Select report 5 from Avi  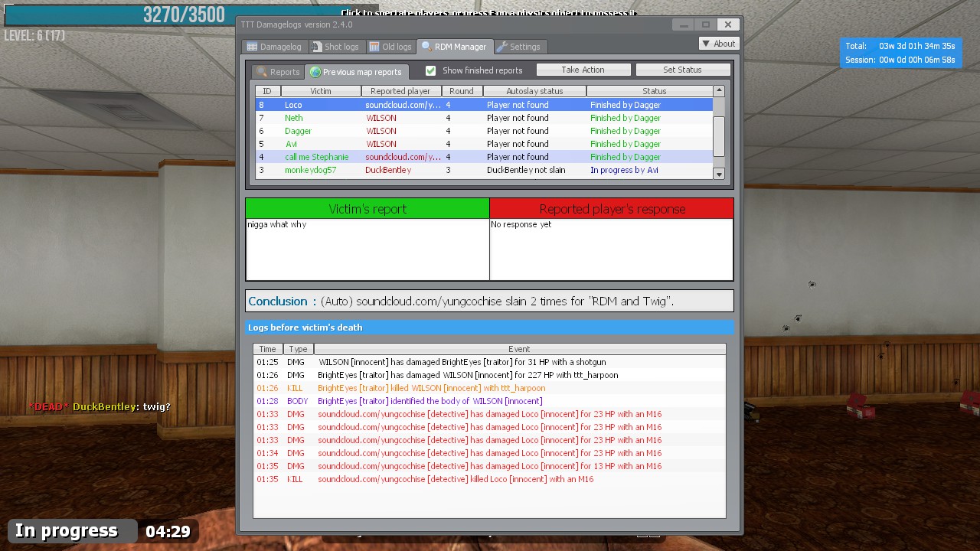point(484,144)
